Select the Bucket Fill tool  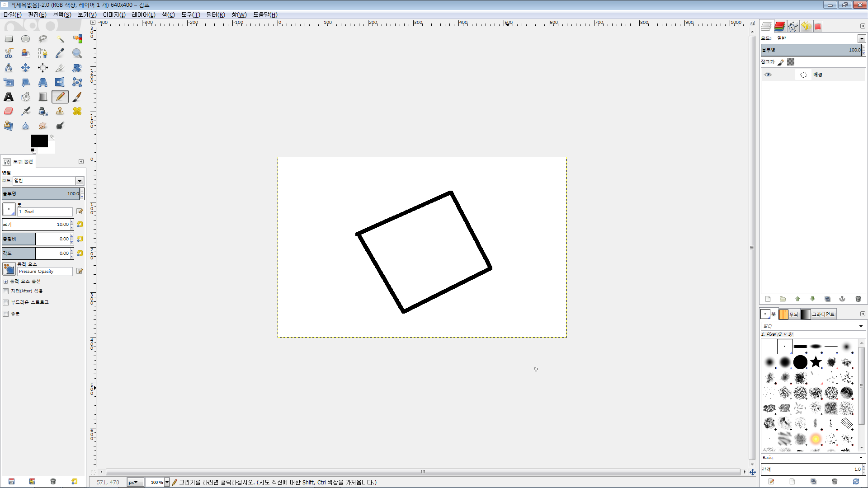click(26, 97)
